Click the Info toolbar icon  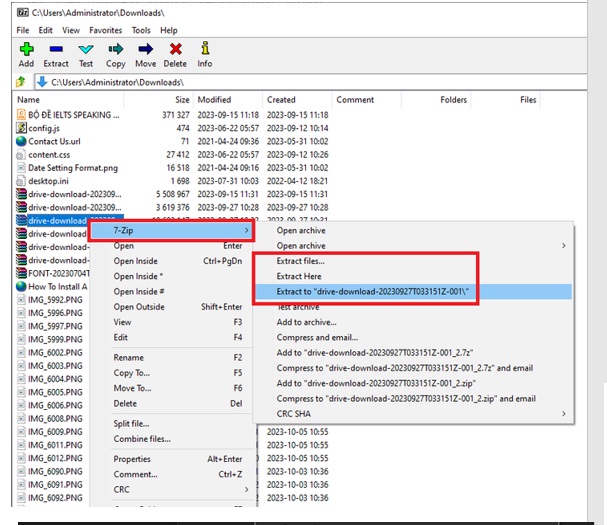(x=205, y=49)
